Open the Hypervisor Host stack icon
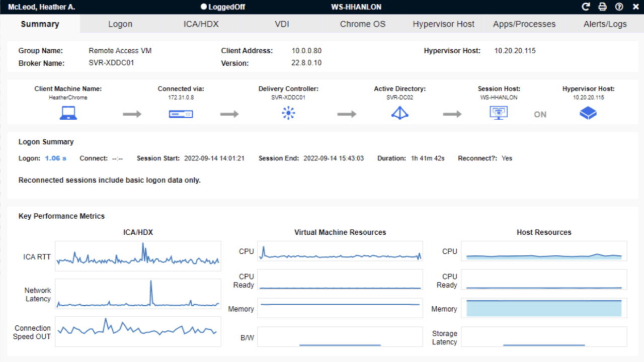The height and width of the screenshot is (362, 644). (588, 114)
